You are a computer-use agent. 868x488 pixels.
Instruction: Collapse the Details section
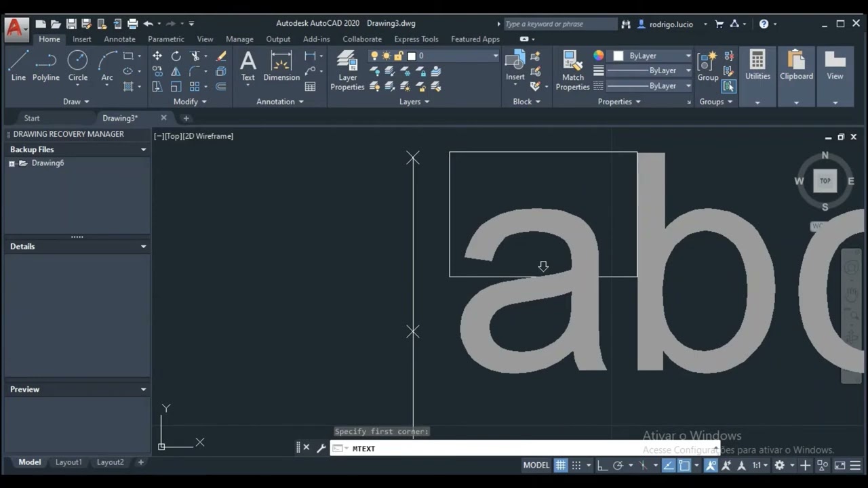pyautogui.click(x=143, y=247)
